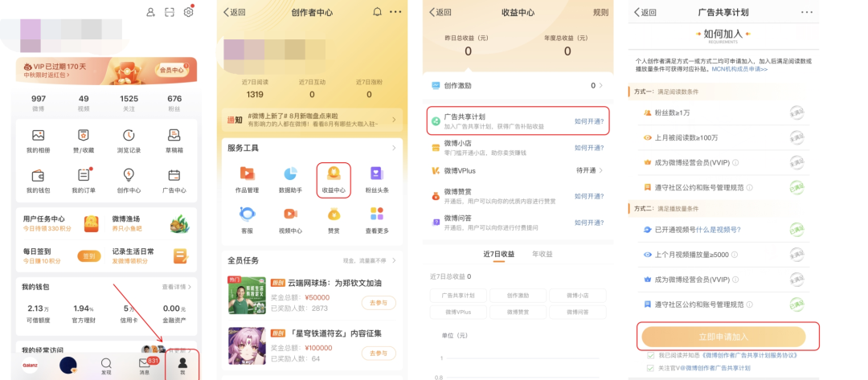Open 数据助手 chart icon
The width and height of the screenshot is (868, 380).
click(290, 174)
